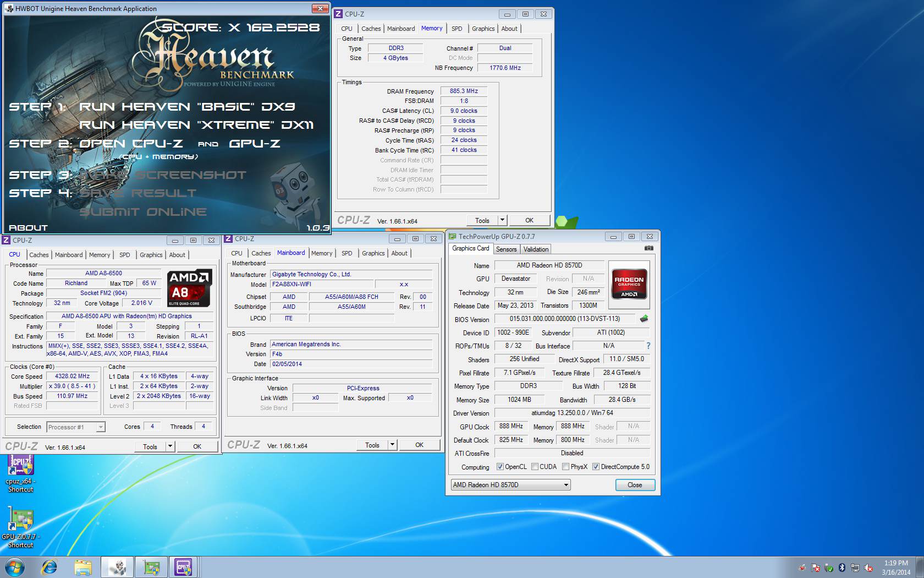The image size is (924, 578).
Task: Click the network tray icon
Action: (855, 568)
